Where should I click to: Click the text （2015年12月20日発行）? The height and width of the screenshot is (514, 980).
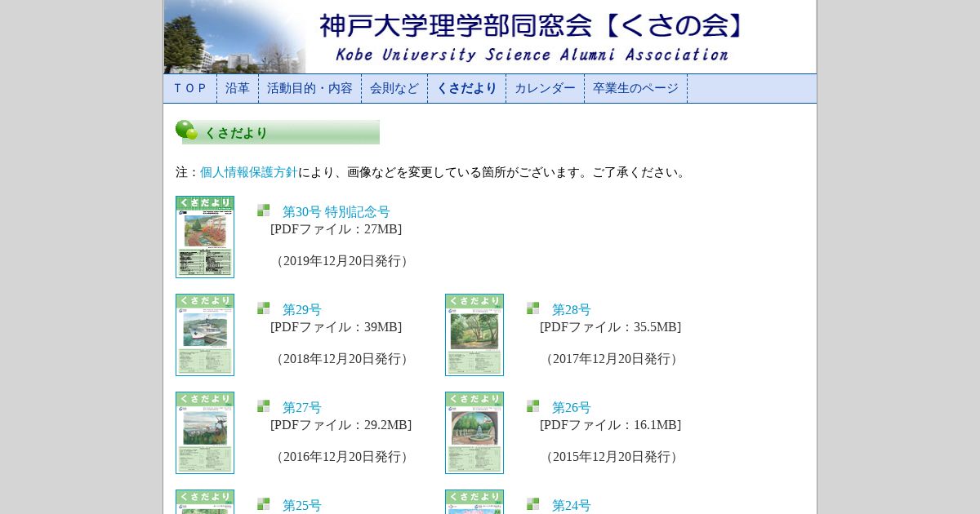pyautogui.click(x=611, y=457)
